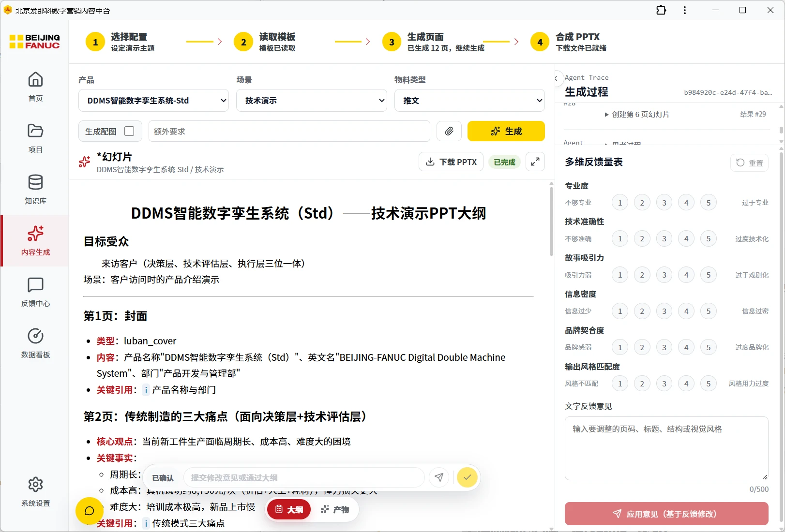This screenshot has width=785, height=532.
Task: Select the 内容生成 sparkle icon
Action: pyautogui.click(x=35, y=234)
